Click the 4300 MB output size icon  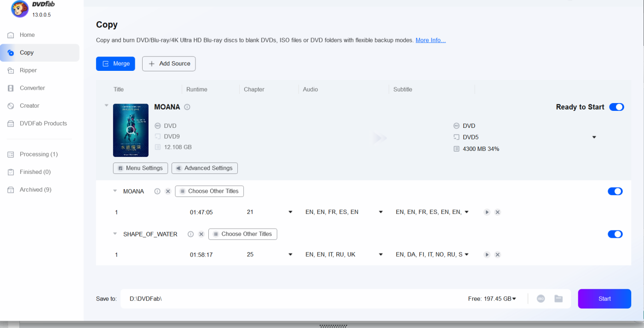456,149
